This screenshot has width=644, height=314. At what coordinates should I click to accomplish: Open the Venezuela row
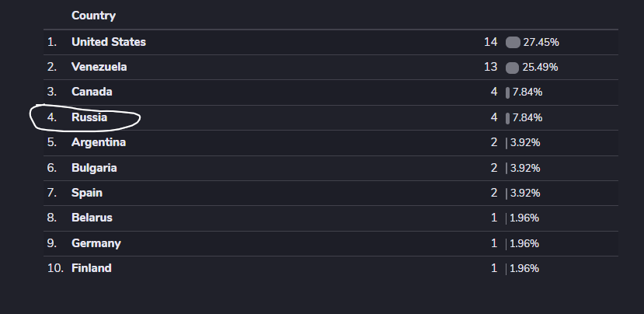99,67
